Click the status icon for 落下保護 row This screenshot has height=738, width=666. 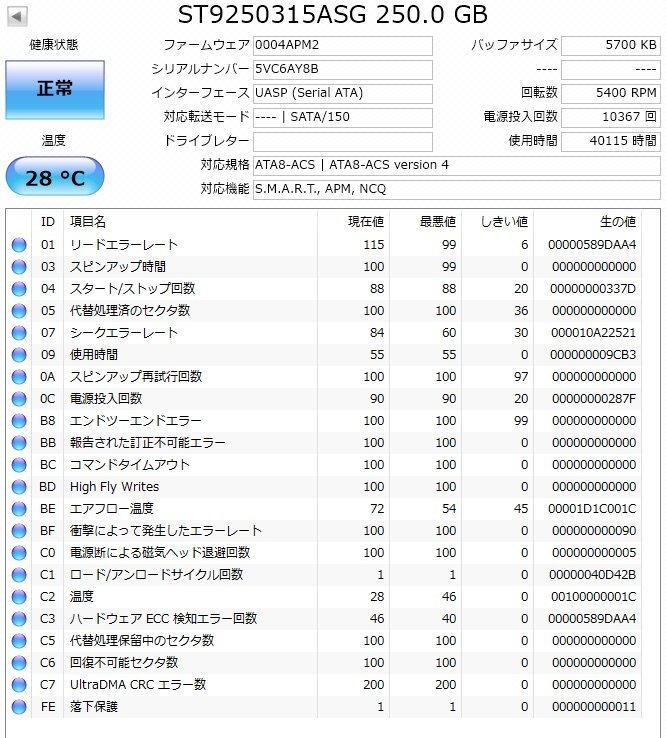point(19,707)
